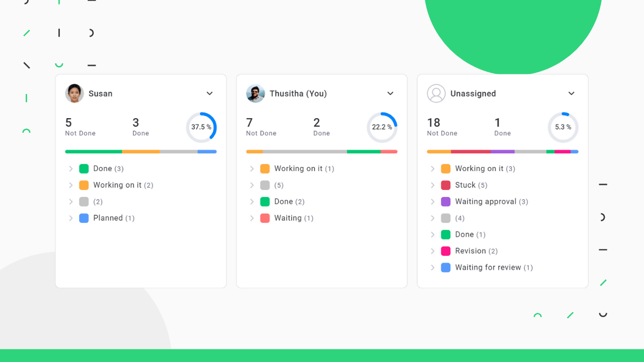Click the Waiting approval (3) label
Screen dimensions: 644x362
(492, 202)
